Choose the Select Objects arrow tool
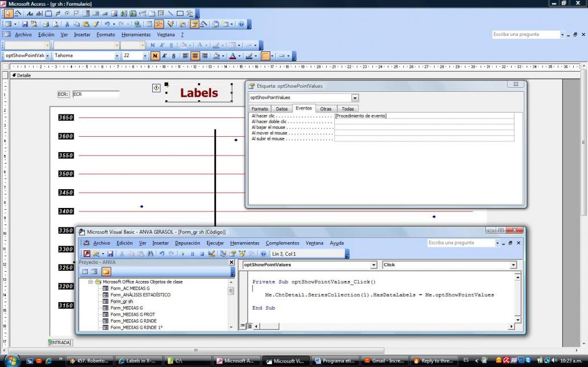The height and width of the screenshot is (367, 588). [x=8, y=14]
